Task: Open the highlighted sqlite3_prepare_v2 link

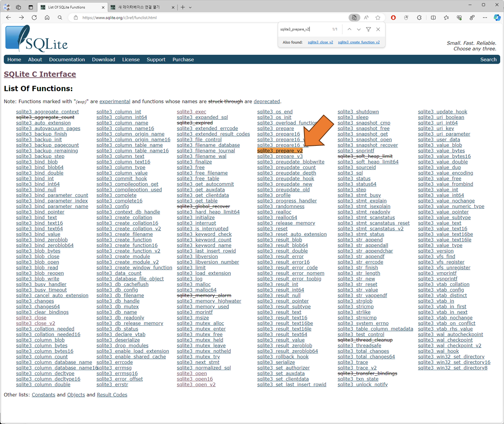Action: 280,151
